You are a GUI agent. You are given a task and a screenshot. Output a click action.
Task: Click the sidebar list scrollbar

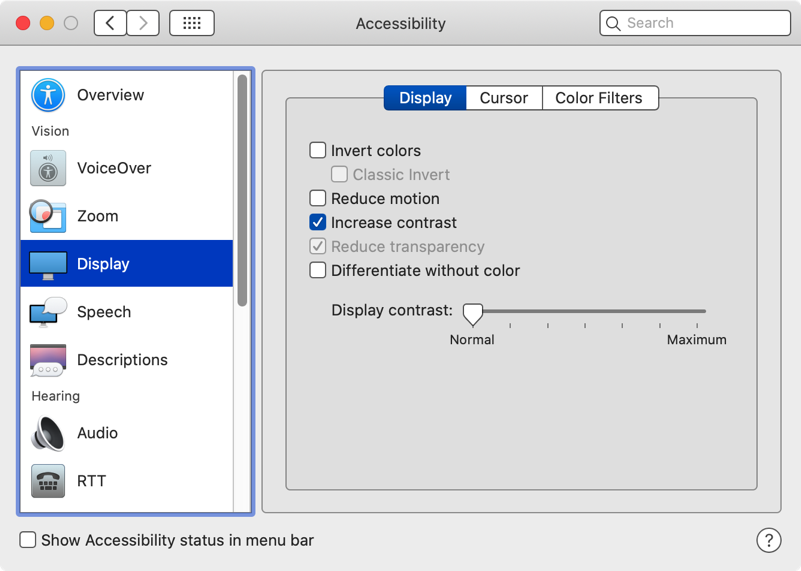242,190
